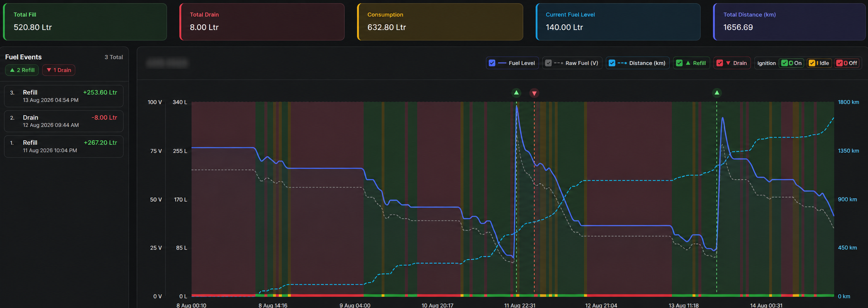Click the '85 L' axis label
The height and width of the screenshot is (308, 868).
point(181,248)
